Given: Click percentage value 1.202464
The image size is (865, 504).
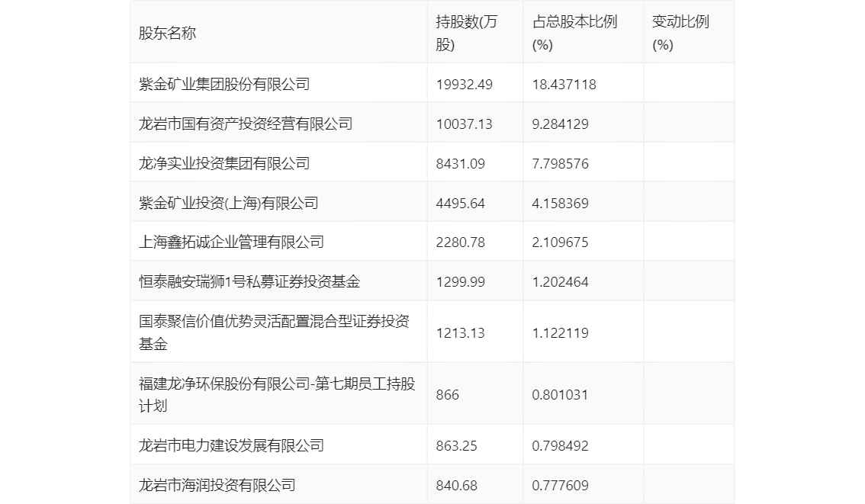Looking at the screenshot, I should click(x=560, y=282).
